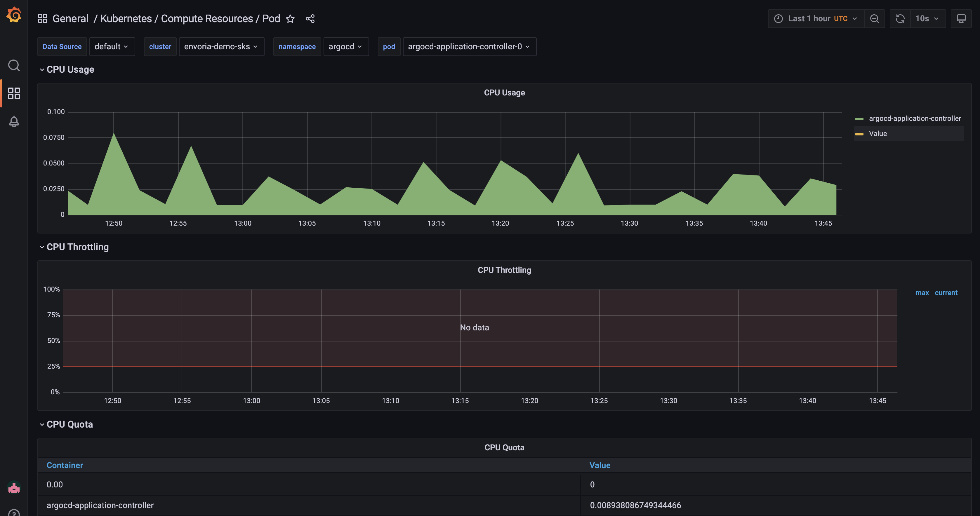Open Dashboards menu icon in sidebar
980x516 pixels.
[x=14, y=94]
